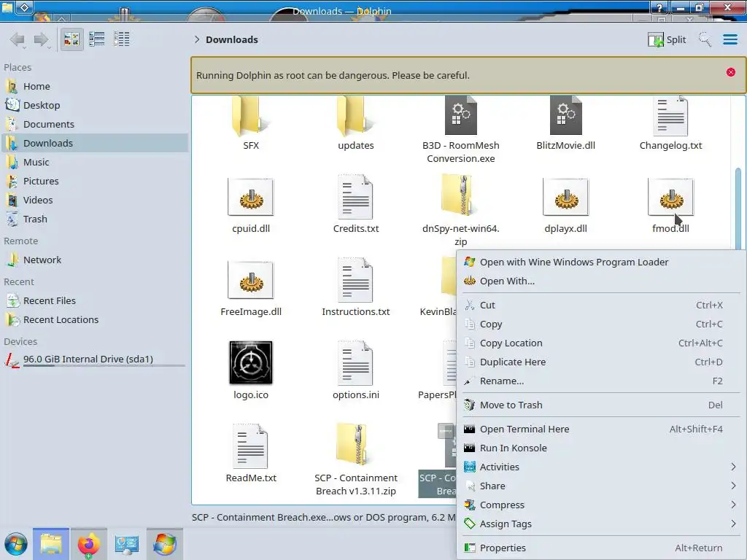Choose Rename... from context menu
Image resolution: width=747 pixels, height=560 pixels.
[601, 381]
